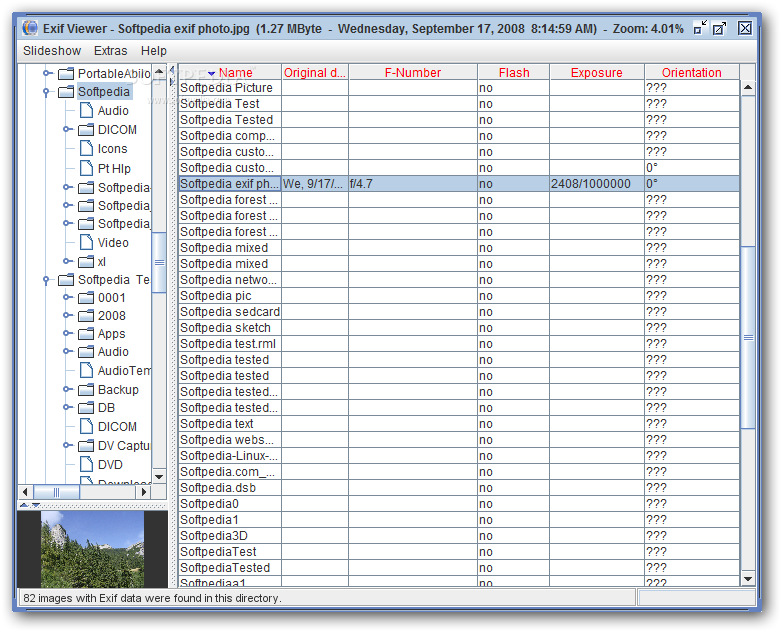This screenshot has width=782, height=632.
Task: Select the Softpedia Picture row
Action: pos(459,88)
